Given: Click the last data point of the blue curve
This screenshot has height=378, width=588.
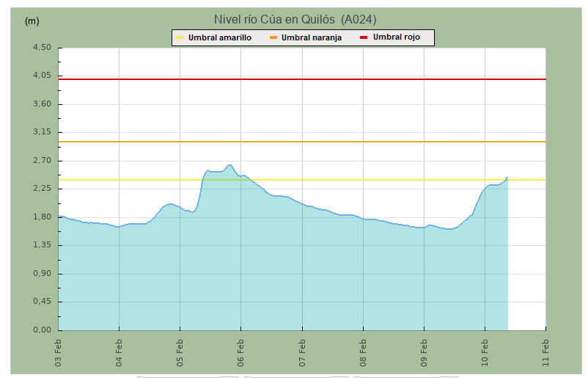Looking at the screenshot, I should coord(507,177).
